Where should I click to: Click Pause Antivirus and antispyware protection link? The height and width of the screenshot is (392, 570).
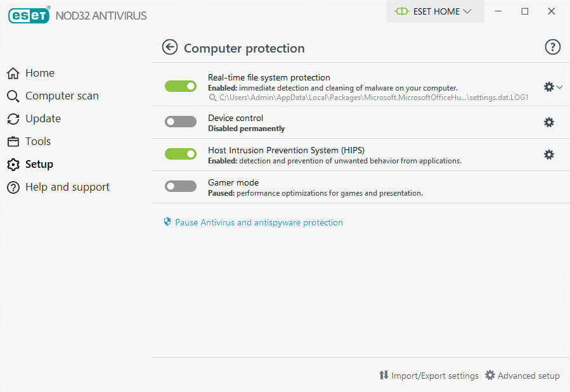point(259,223)
